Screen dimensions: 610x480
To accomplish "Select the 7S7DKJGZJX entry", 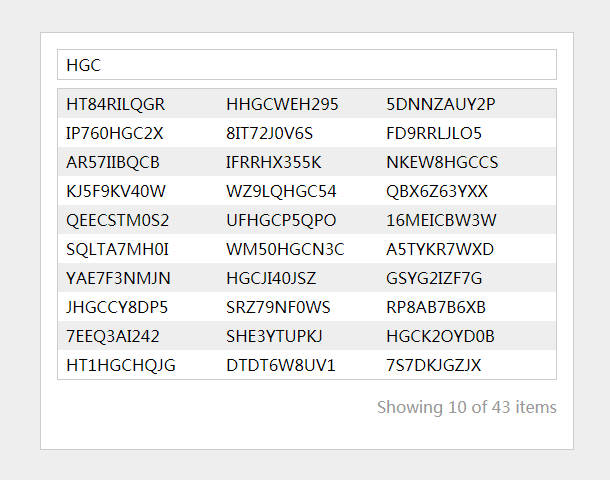I will pyautogui.click(x=433, y=366).
